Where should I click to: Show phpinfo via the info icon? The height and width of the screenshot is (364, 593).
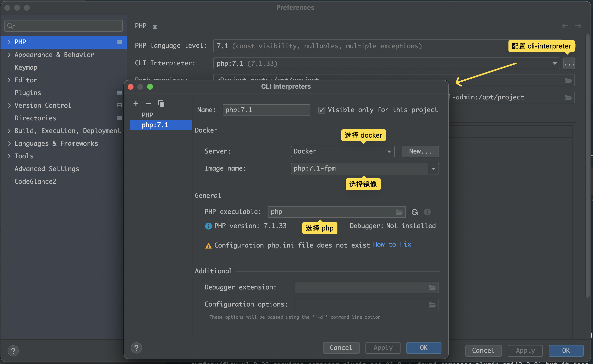click(427, 212)
